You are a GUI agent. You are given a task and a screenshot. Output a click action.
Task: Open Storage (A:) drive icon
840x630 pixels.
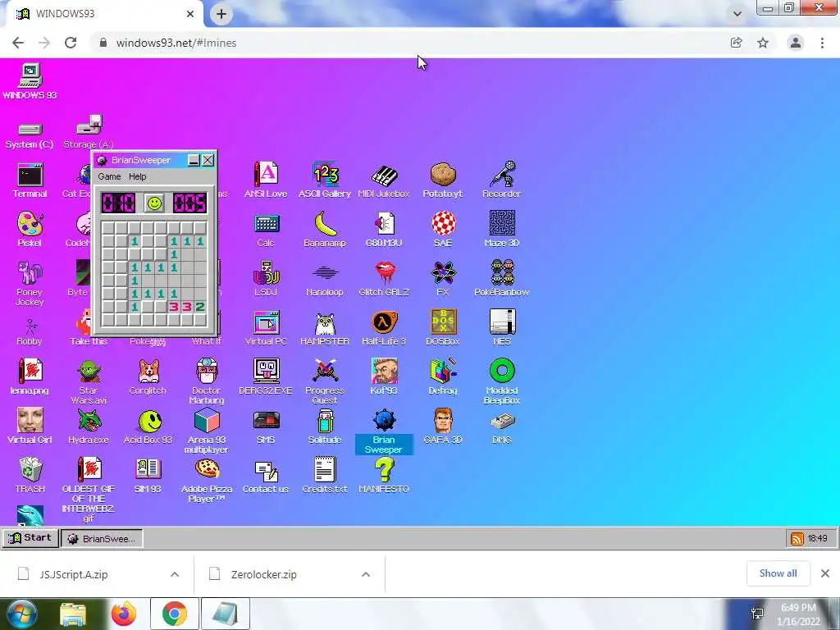click(x=89, y=125)
